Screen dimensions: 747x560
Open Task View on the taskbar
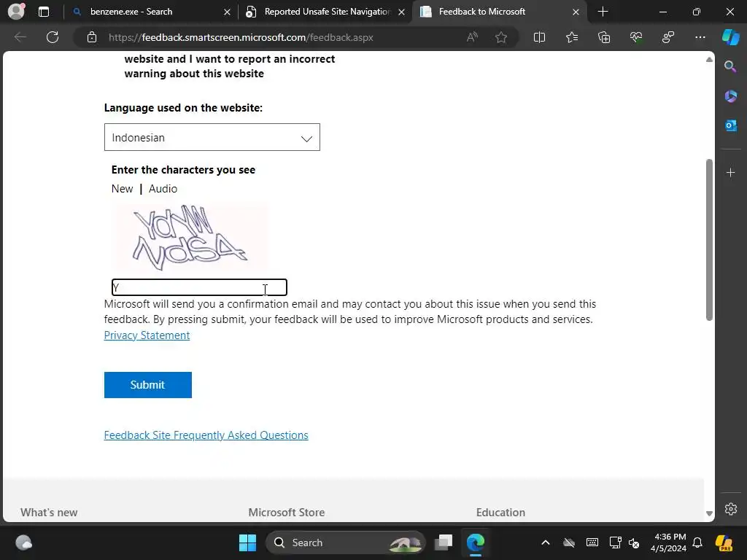444,542
